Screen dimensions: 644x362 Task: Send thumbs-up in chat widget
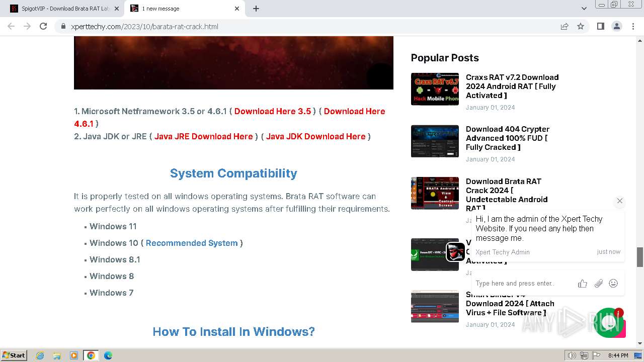[583, 284]
